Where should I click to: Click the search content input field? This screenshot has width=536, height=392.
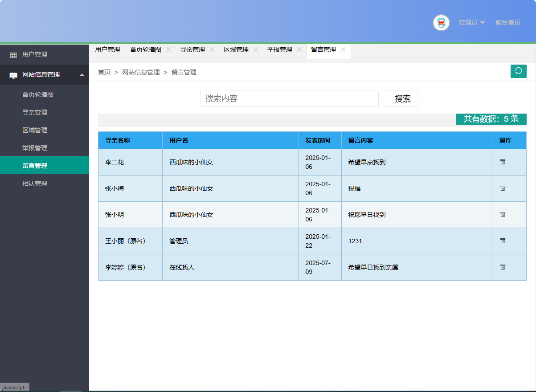[289, 98]
